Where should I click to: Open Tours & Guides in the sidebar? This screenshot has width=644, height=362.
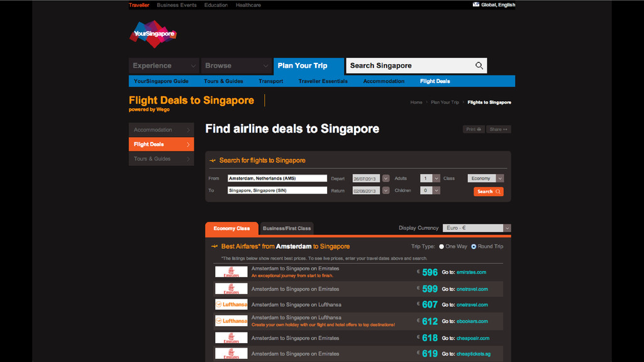tap(162, 159)
